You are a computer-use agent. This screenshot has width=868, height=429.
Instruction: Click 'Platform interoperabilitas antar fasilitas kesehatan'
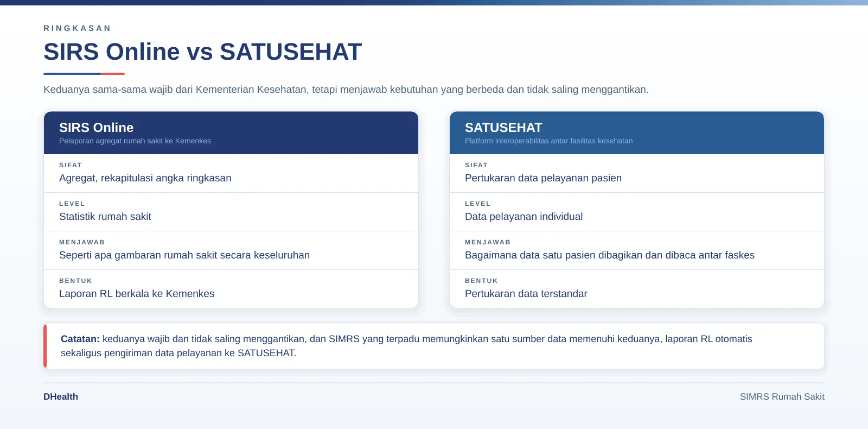click(x=548, y=141)
